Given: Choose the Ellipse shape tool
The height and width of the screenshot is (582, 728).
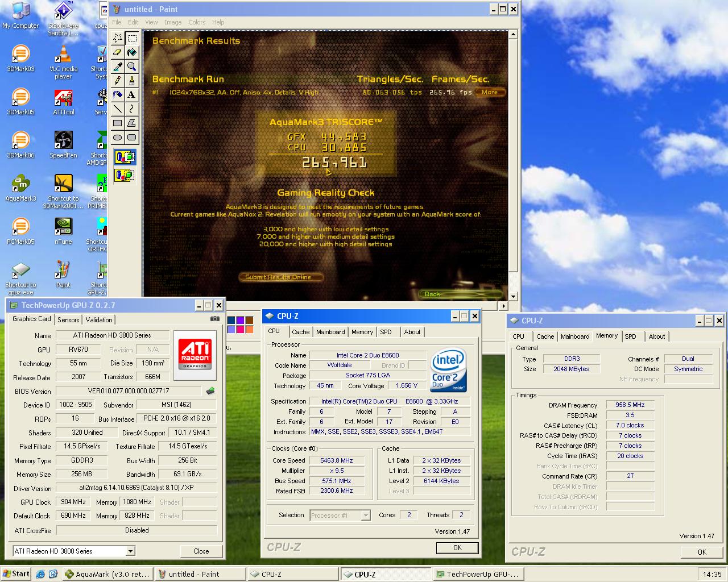Looking at the screenshot, I should (x=118, y=137).
